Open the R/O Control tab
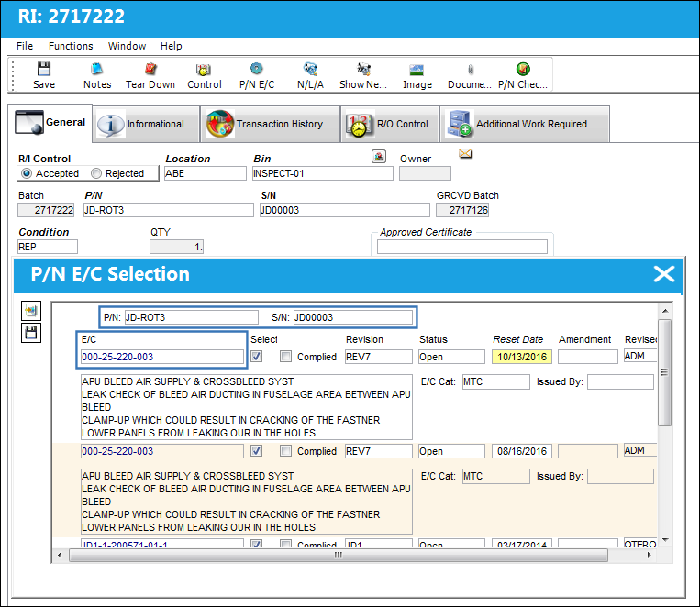 [390, 124]
